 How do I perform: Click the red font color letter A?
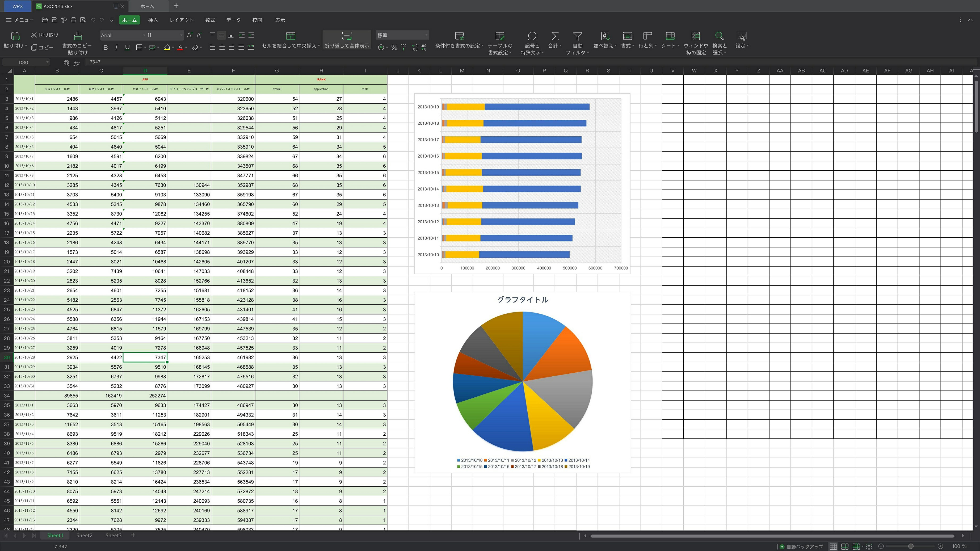(180, 48)
